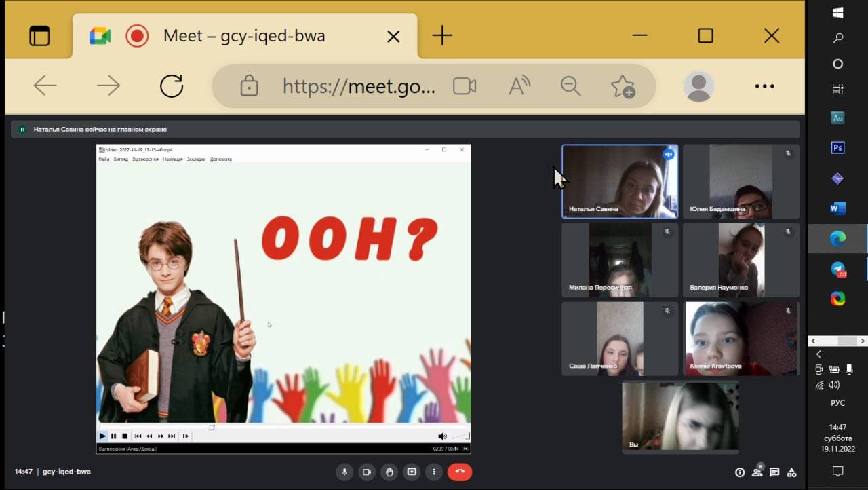Add page to favorites star icon
The width and height of the screenshot is (868, 490).
click(x=623, y=86)
